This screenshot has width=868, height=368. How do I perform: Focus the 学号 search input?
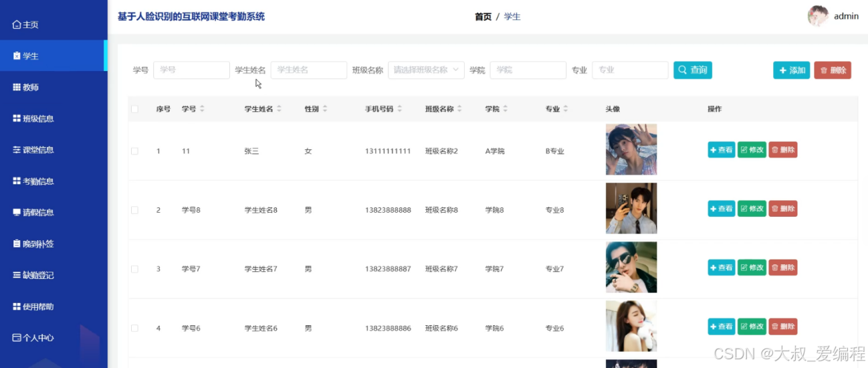point(191,70)
